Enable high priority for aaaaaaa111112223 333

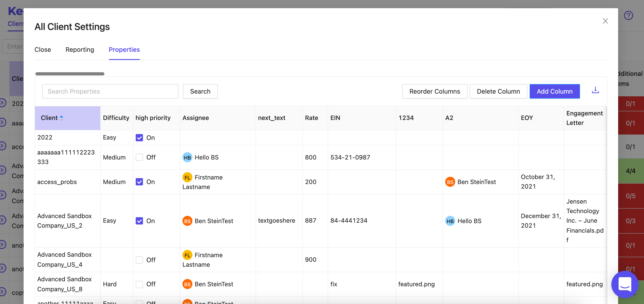tap(139, 157)
